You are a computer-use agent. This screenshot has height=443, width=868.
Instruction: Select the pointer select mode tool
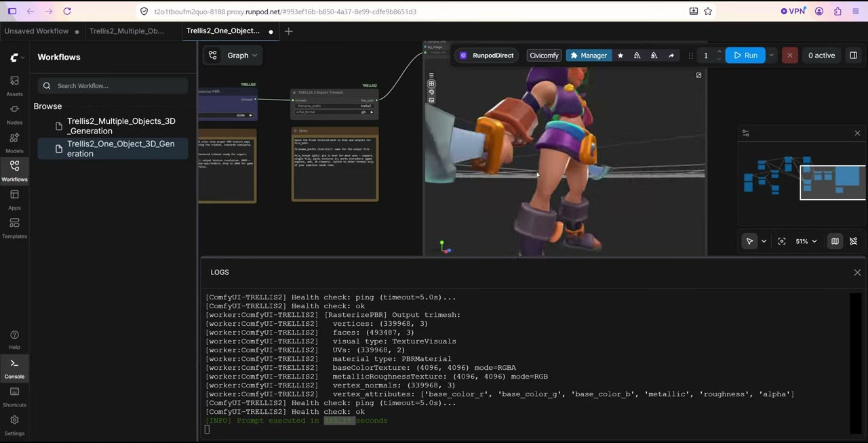749,241
